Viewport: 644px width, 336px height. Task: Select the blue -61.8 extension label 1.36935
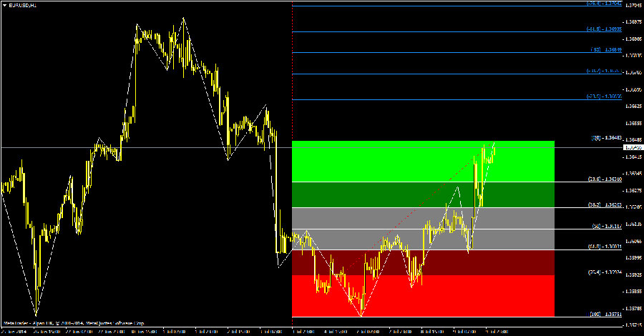(603, 29)
